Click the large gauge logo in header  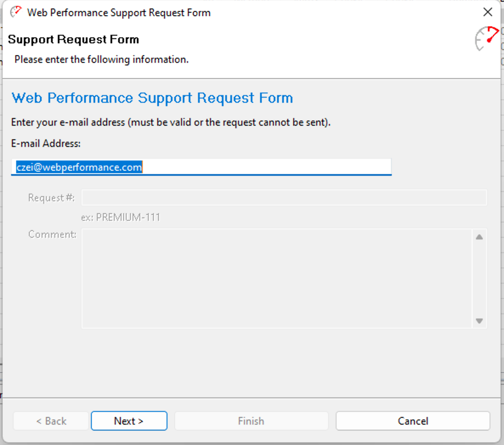click(487, 39)
